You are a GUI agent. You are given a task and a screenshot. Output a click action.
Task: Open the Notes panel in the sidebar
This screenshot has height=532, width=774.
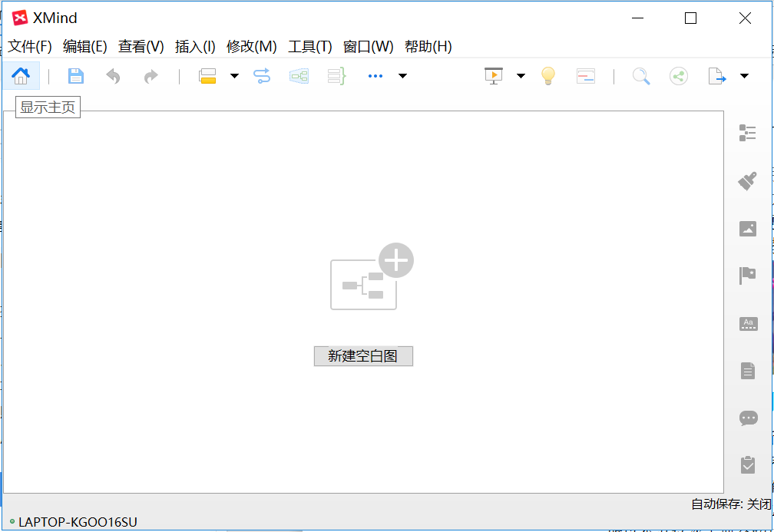[748, 371]
